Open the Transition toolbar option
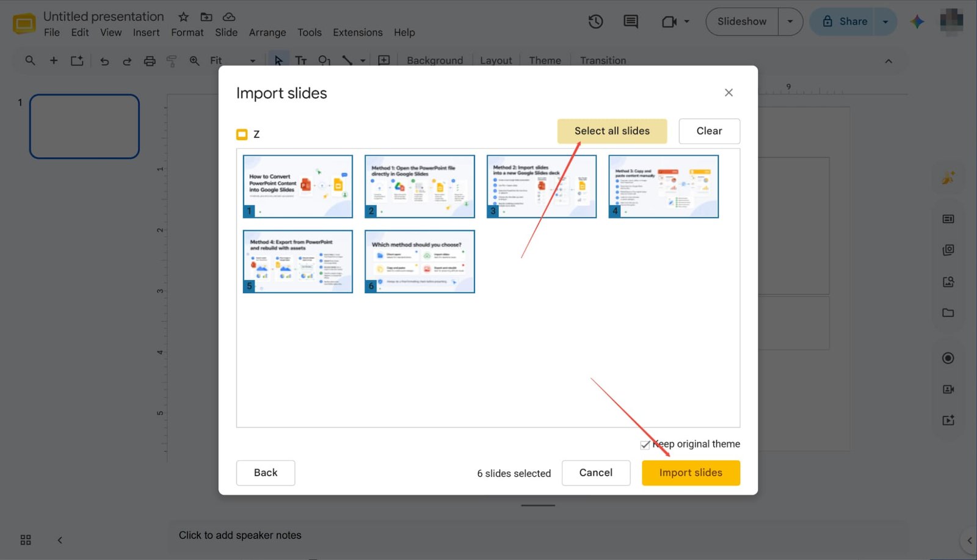The height and width of the screenshot is (560, 977). [603, 60]
